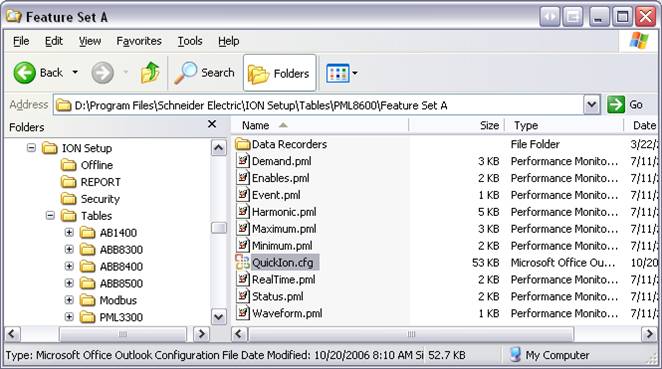Open the View menu
The width and height of the screenshot is (662, 369).
[90, 41]
